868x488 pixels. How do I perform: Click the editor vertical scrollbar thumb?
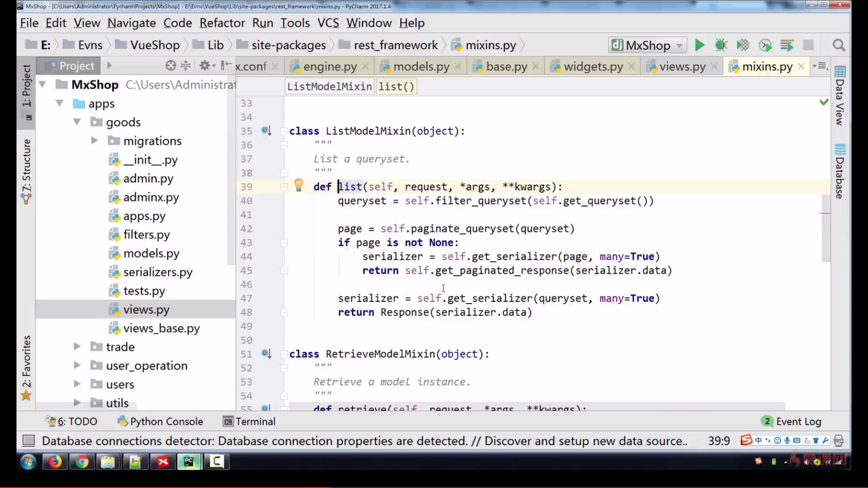pos(825,229)
